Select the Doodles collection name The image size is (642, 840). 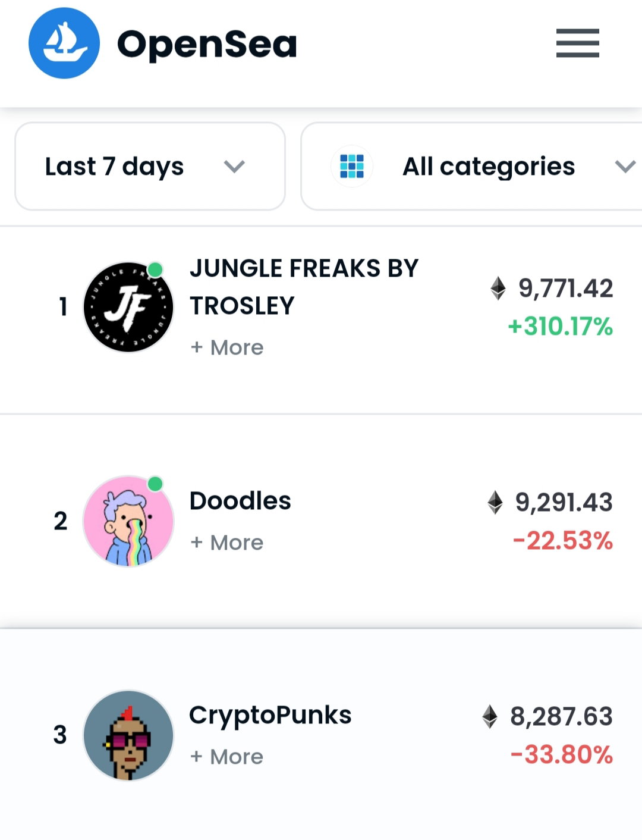coord(240,501)
